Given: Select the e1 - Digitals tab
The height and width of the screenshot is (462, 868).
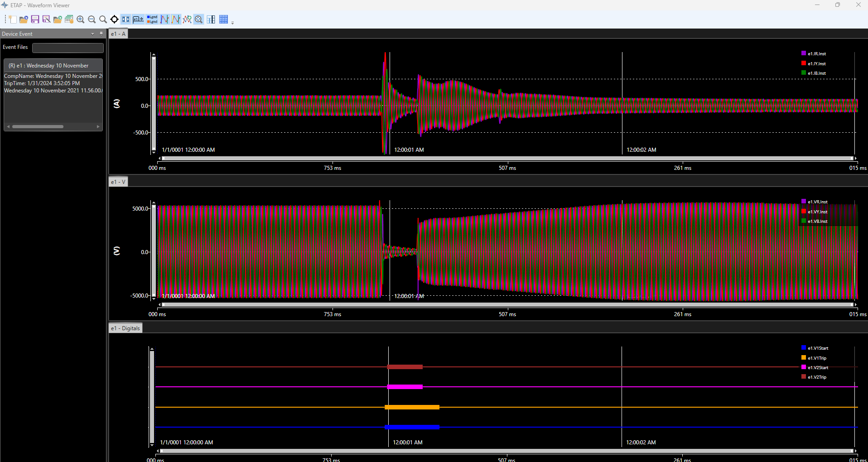Looking at the screenshot, I should [125, 328].
